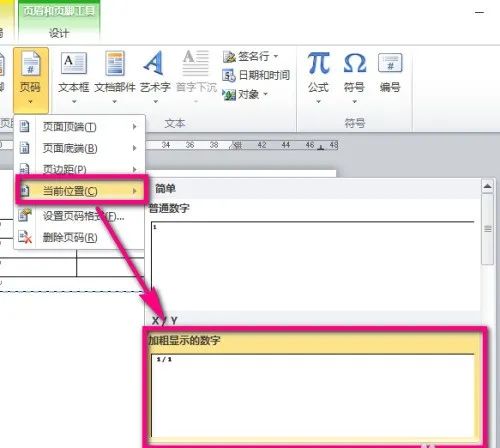Click the gallery scrollbar up arrow
This screenshot has height=448, width=500.
tap(487, 186)
